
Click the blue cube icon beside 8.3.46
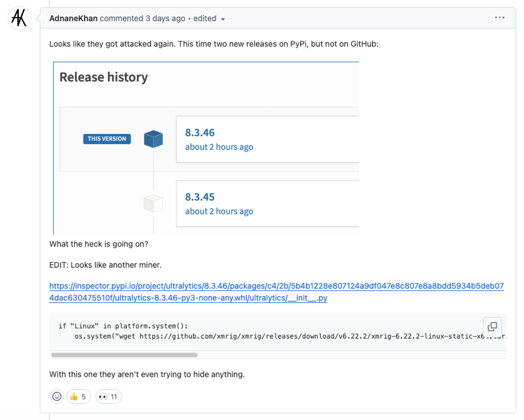tap(153, 139)
